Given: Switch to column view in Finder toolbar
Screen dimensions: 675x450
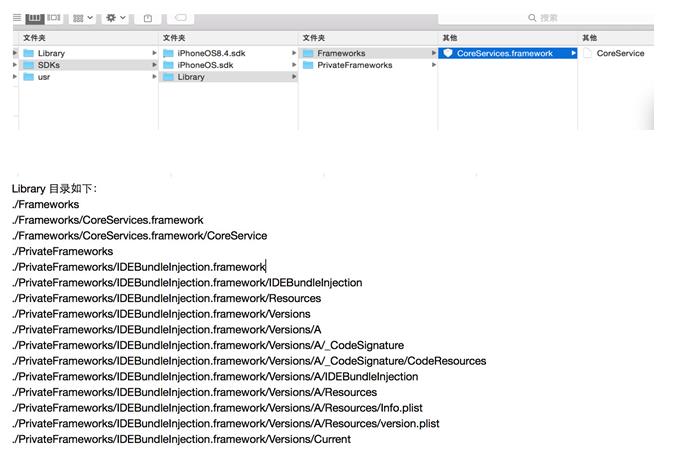Looking at the screenshot, I should click(35, 18).
